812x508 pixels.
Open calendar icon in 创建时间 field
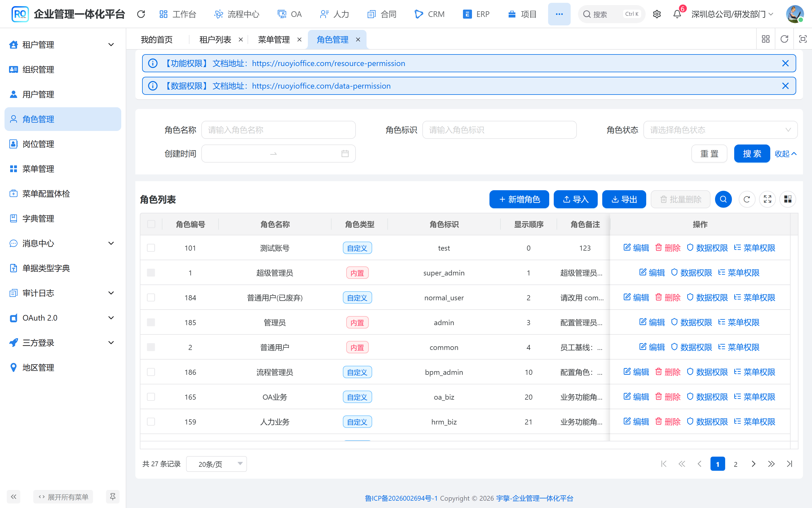[x=345, y=154]
